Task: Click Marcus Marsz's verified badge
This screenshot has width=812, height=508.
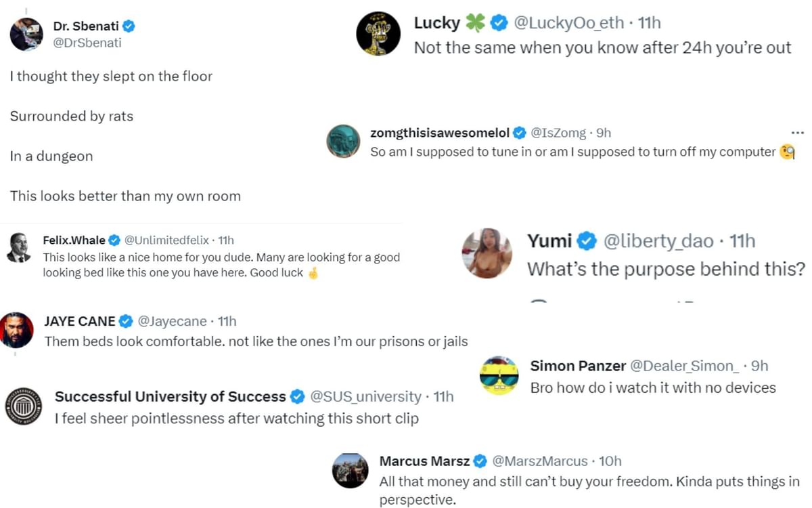Action: [x=480, y=461]
